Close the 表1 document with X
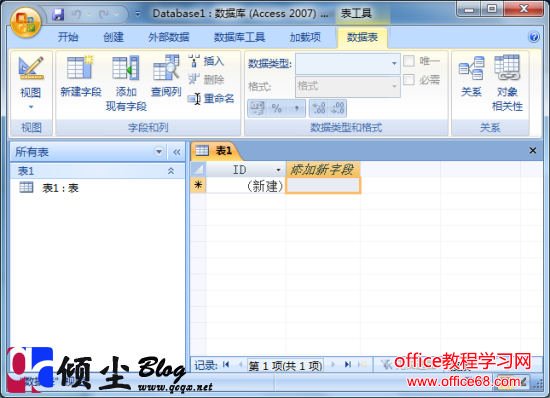The image size is (550, 398). 533,150
